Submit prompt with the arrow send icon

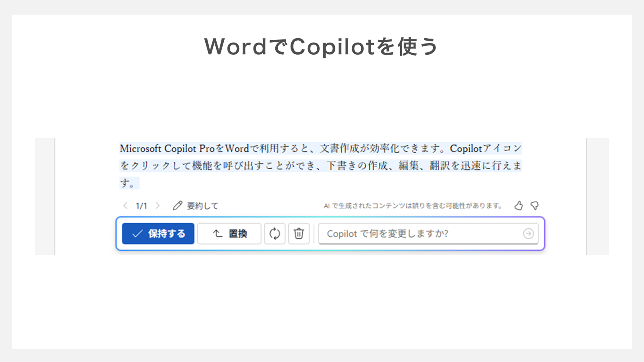pyautogui.click(x=528, y=233)
